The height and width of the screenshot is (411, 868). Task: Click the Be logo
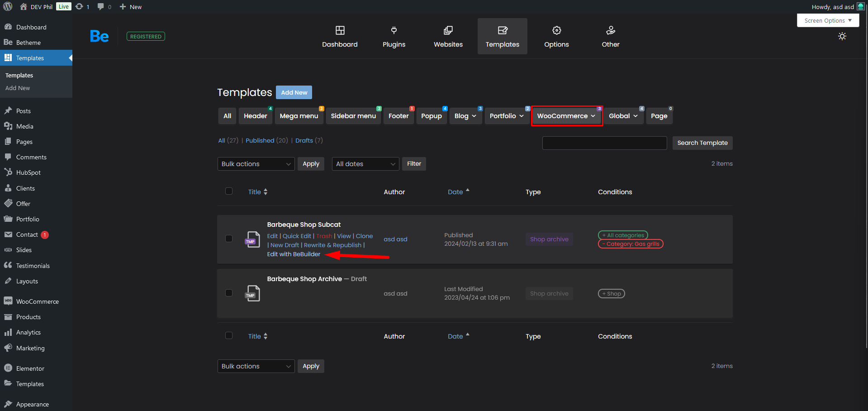click(99, 36)
